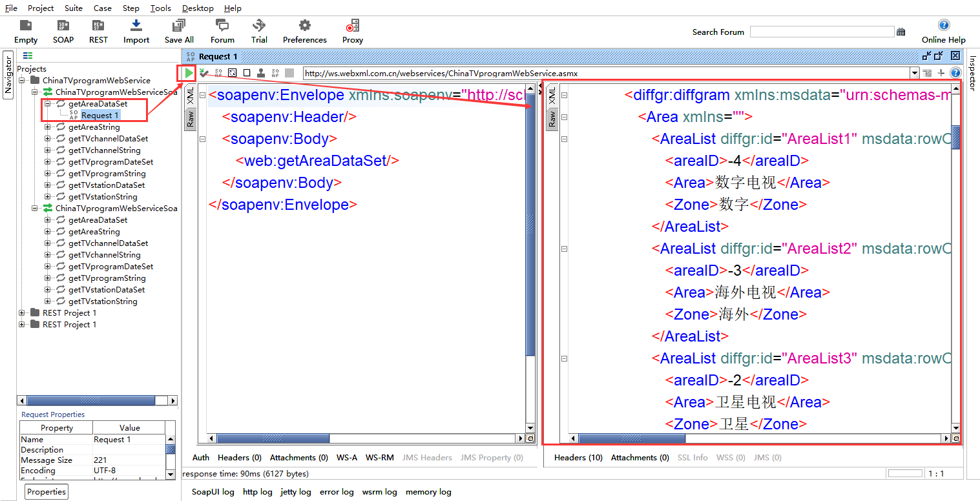Click the Preferences gear icon
Screen dimensions: 980x501
point(304,26)
